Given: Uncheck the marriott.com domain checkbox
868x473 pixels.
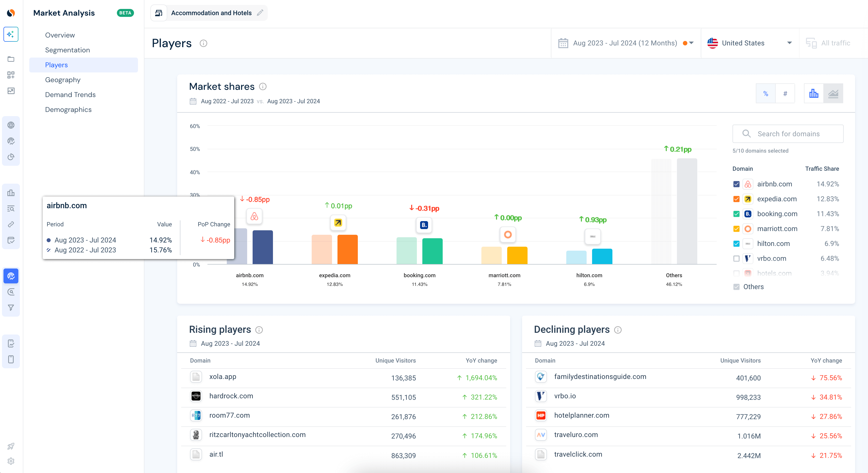Looking at the screenshot, I should coord(736,229).
